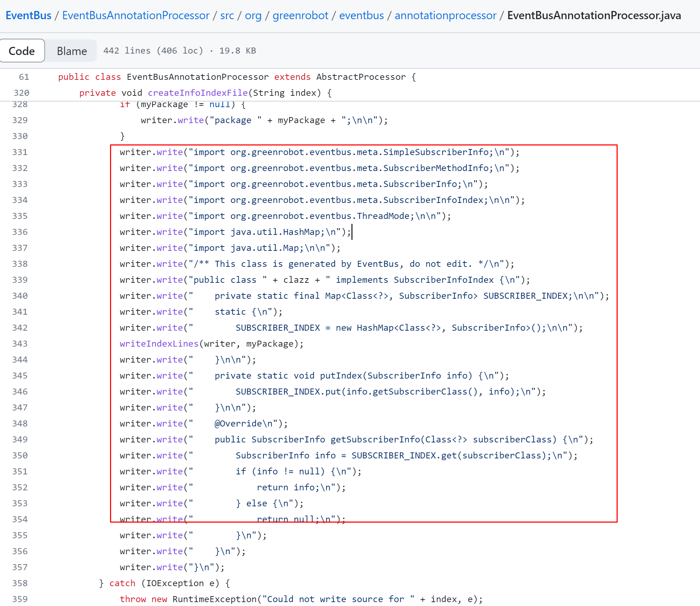Click the '} else {' line 353

pyautogui.click(x=212, y=503)
